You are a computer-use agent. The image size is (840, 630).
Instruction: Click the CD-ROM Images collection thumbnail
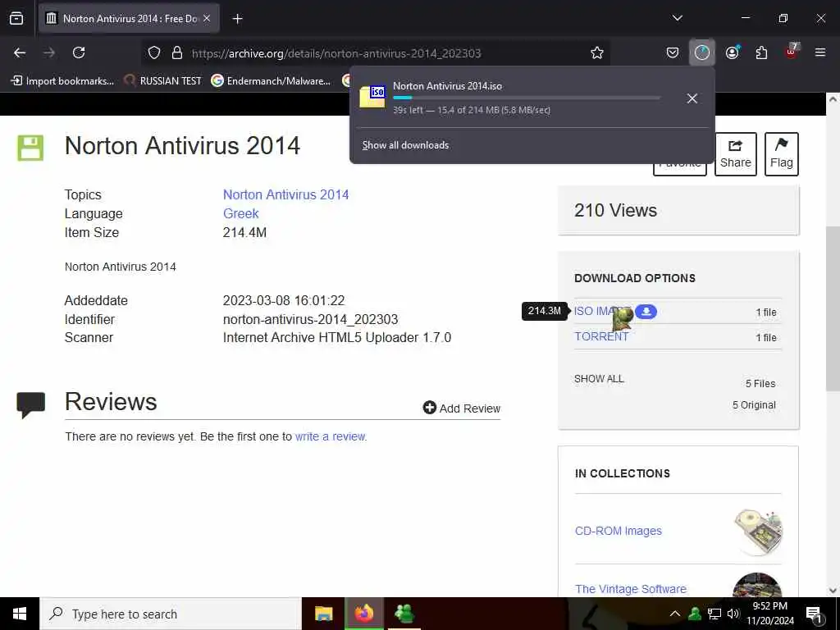[x=758, y=532]
